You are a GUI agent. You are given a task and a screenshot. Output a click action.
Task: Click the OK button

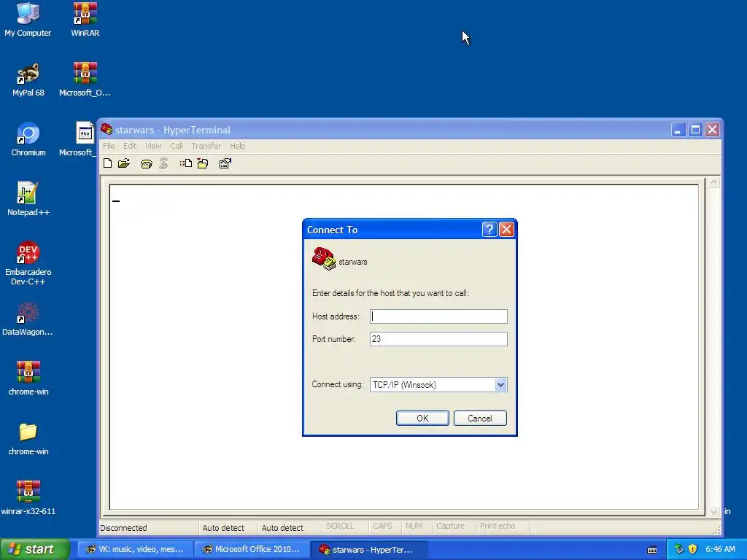[x=422, y=418]
